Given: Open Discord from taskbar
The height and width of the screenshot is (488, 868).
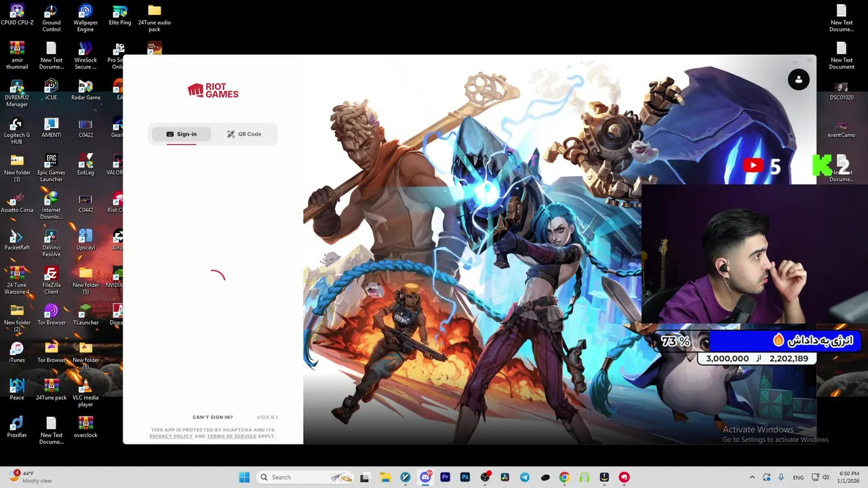Looking at the screenshot, I should pyautogui.click(x=425, y=477).
